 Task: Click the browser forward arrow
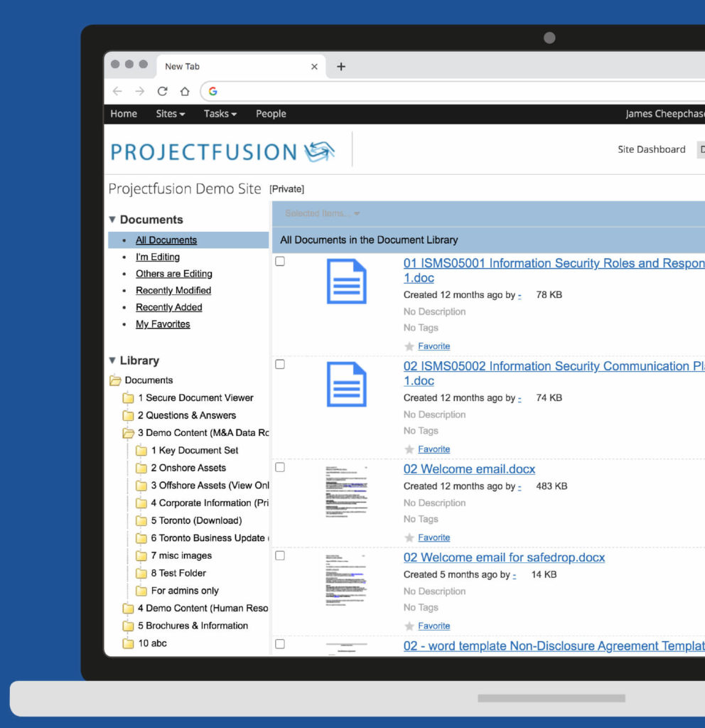pos(140,91)
